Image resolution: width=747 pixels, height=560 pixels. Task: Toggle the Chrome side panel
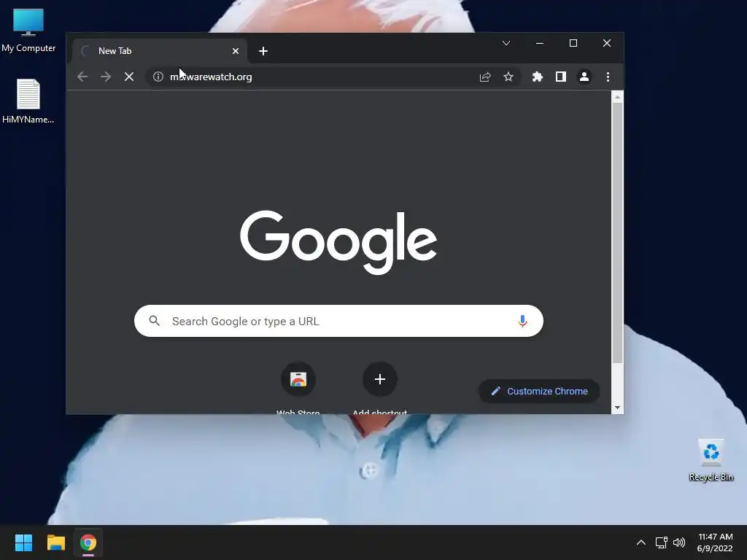coord(561,77)
